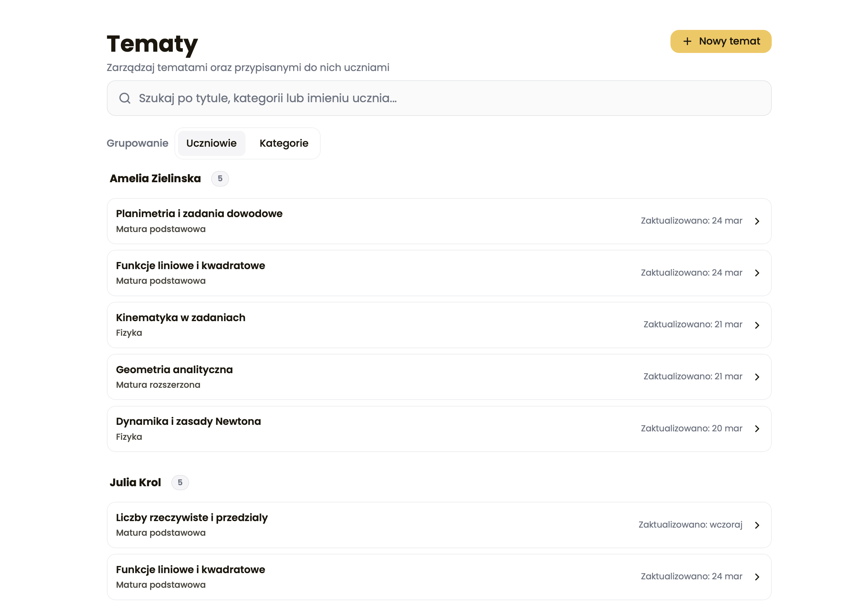Open Geometria analityczna via its chevron icon

coord(757,377)
